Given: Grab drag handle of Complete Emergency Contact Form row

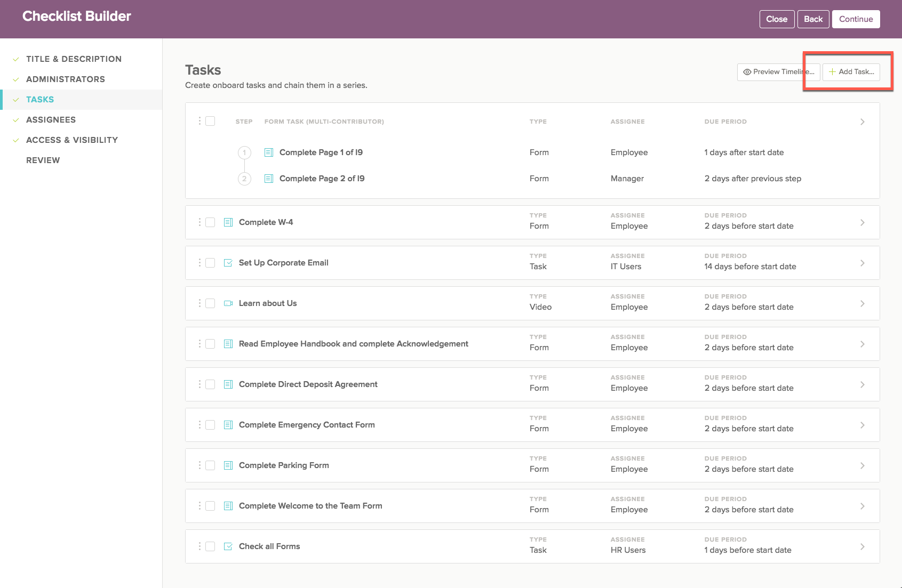Looking at the screenshot, I should coord(199,425).
